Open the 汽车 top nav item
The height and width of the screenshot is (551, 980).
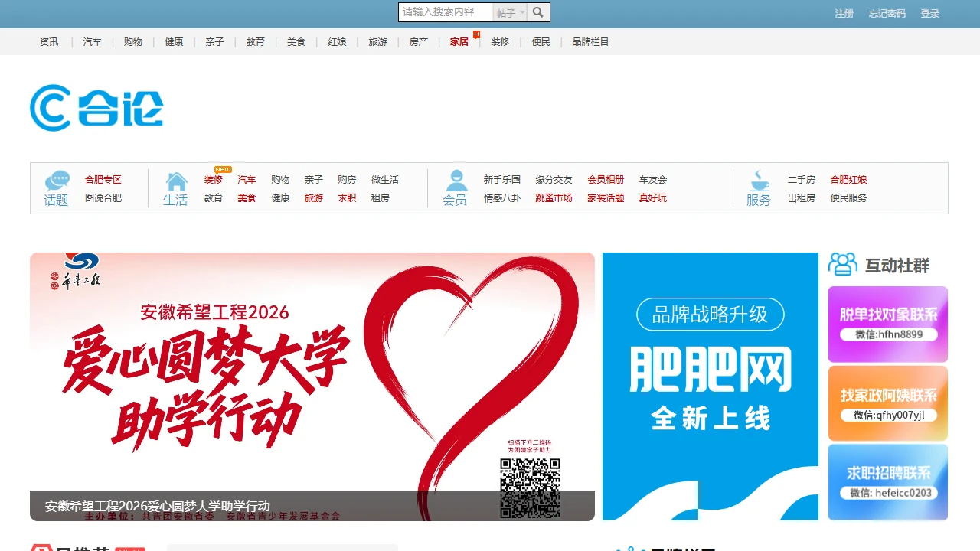click(x=93, y=42)
